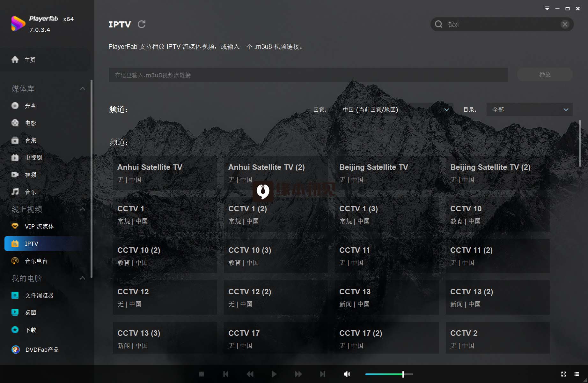Click the 播放 play button
This screenshot has height=383, width=588.
pyautogui.click(x=545, y=74)
